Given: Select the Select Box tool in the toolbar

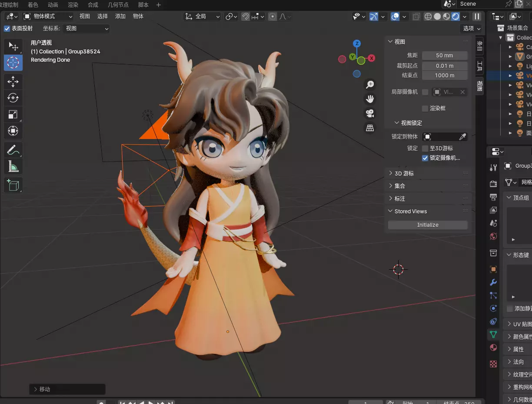Looking at the screenshot, I should [13, 46].
